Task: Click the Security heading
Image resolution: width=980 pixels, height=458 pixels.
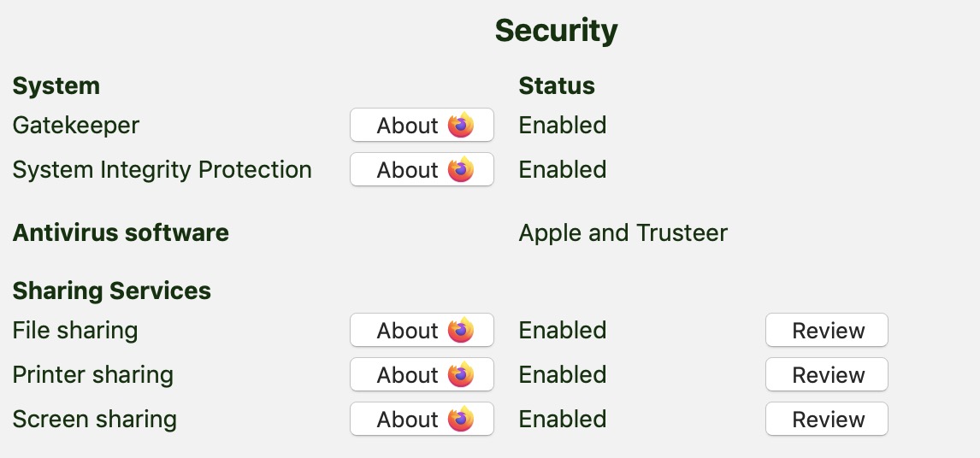Action: (x=556, y=31)
